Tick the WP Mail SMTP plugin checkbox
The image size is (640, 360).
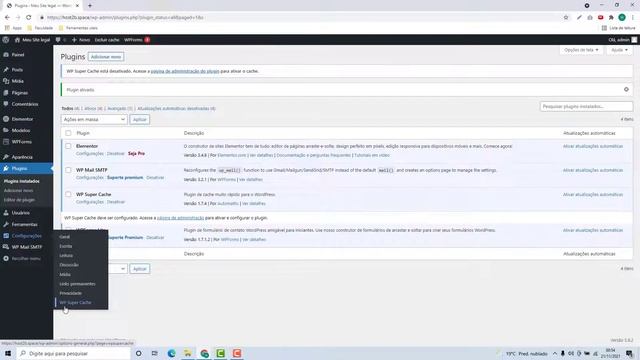[68, 170]
